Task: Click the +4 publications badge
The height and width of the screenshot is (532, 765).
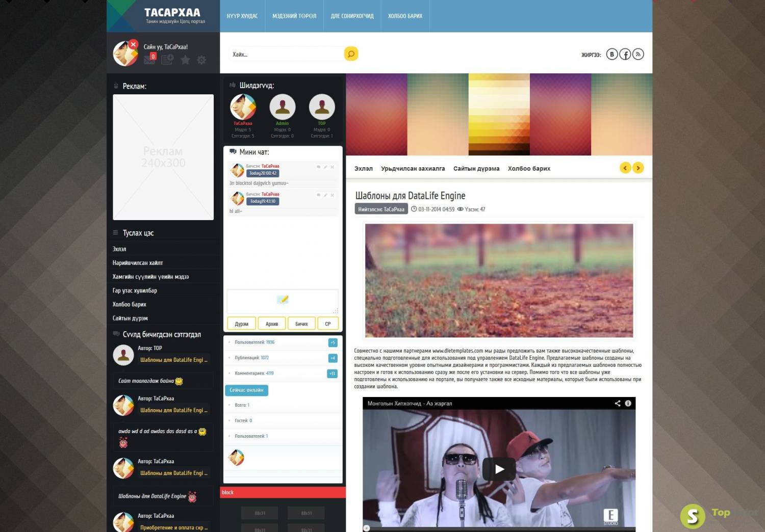Action: pos(333,358)
